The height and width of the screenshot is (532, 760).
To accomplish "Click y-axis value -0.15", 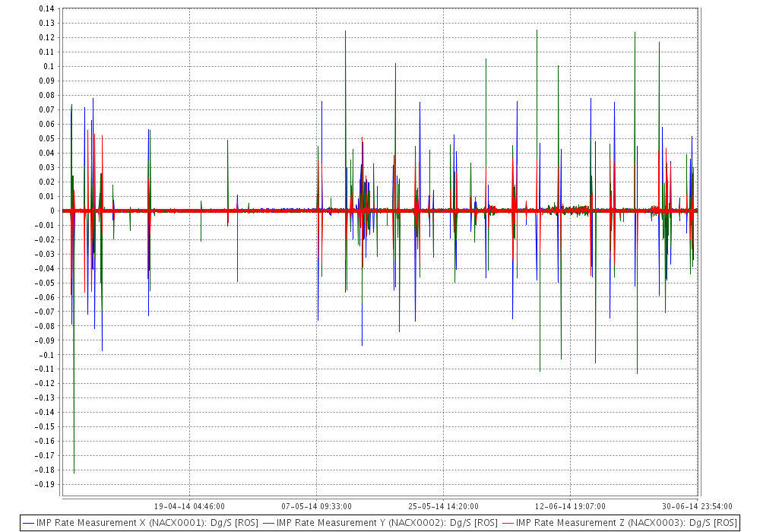I will (x=45, y=426).
